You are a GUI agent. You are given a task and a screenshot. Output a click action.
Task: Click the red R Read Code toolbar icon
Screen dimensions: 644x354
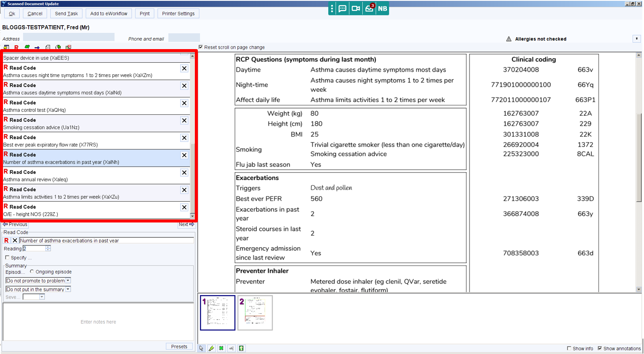click(16, 47)
